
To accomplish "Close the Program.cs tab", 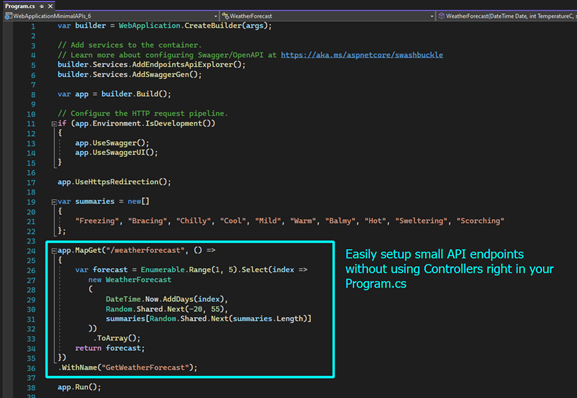I will (x=50, y=6).
